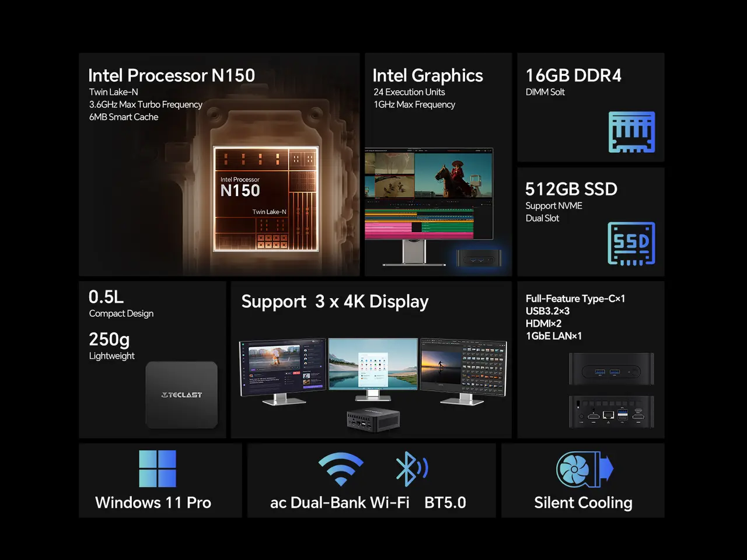Click '24 Execution Units' text
Image resolution: width=747 pixels, height=560 pixels.
click(409, 92)
